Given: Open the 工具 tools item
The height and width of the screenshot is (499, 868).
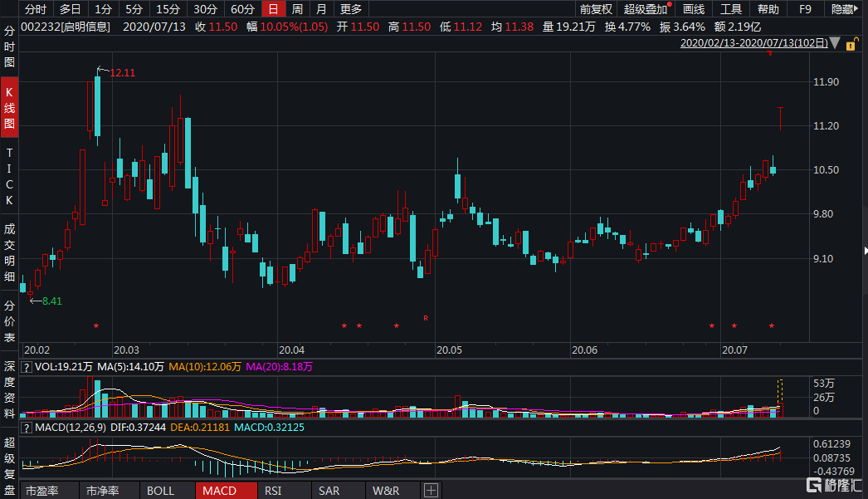Looking at the screenshot, I should coord(730,9).
